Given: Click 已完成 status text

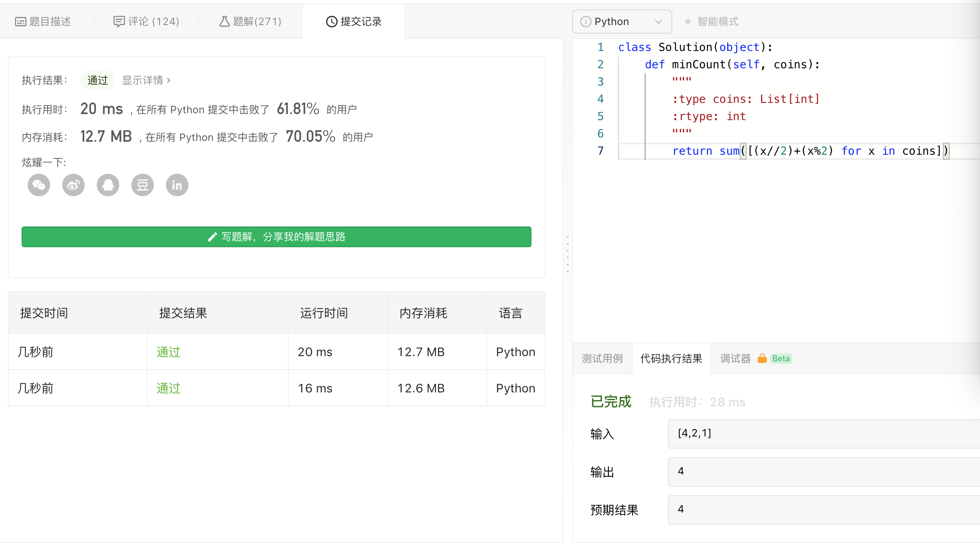Looking at the screenshot, I should pyautogui.click(x=611, y=401).
